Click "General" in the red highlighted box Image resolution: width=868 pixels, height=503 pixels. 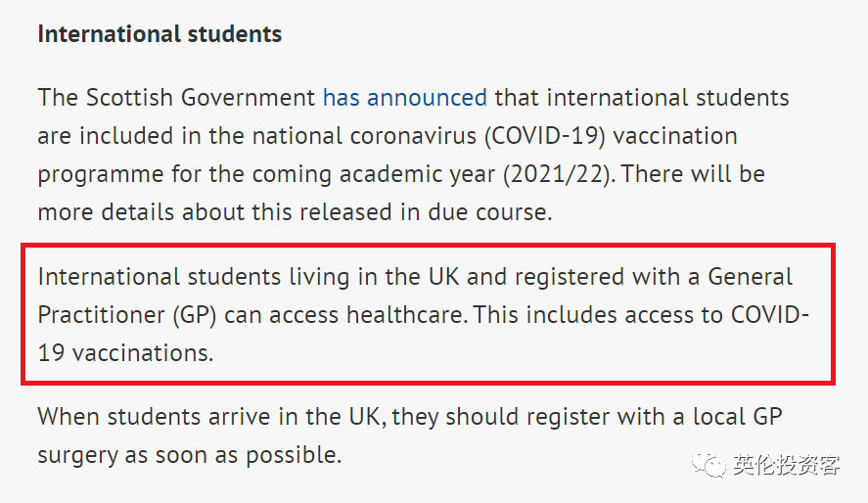[x=751, y=277]
